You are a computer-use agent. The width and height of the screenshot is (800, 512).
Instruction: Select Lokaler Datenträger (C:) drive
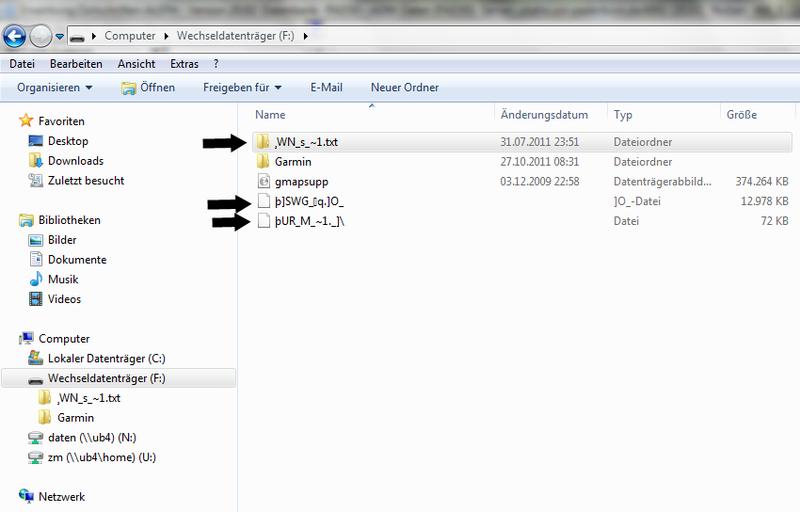(36, 359)
